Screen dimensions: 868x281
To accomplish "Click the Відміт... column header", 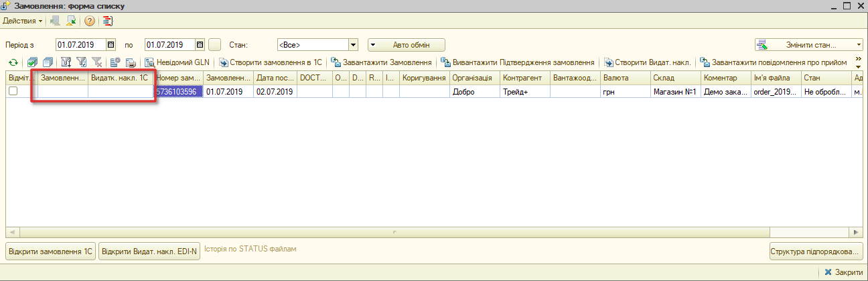I will coord(21,78).
